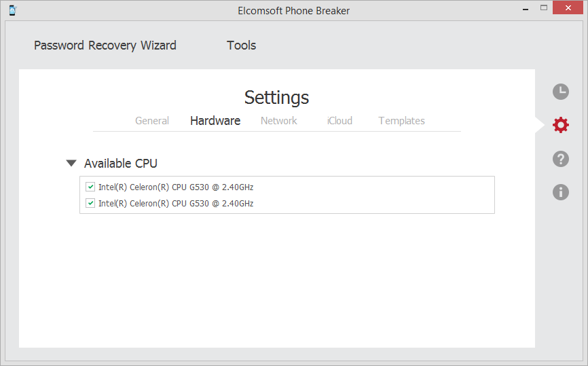Collapse the Available CPU section triangle
This screenshot has height=366, width=588.
tap(71, 163)
